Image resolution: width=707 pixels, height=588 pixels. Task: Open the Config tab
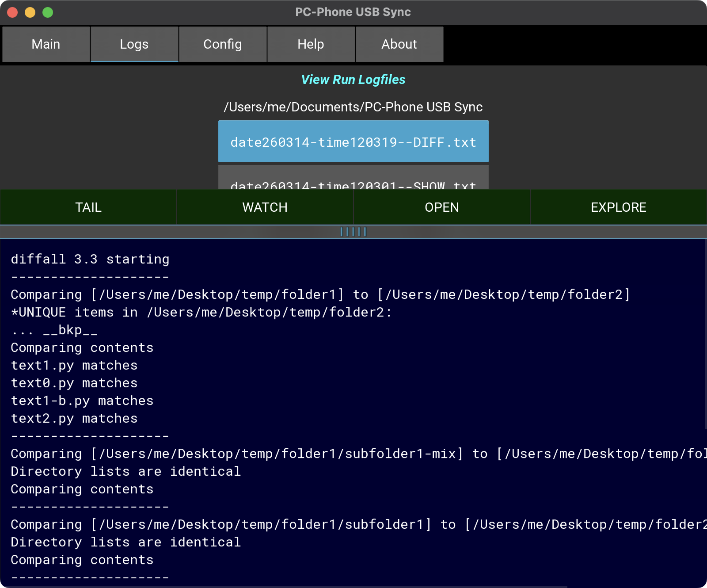(x=223, y=44)
